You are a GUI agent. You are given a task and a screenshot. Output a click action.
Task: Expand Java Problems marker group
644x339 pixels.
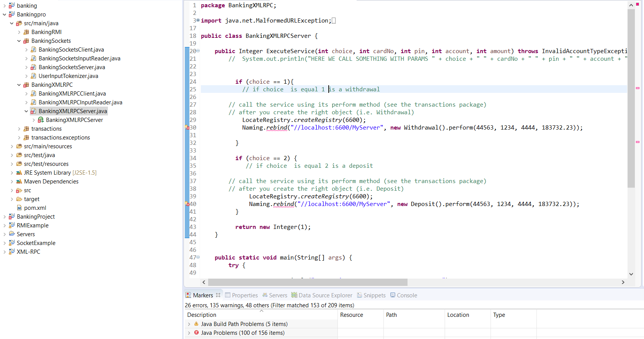coord(189,333)
